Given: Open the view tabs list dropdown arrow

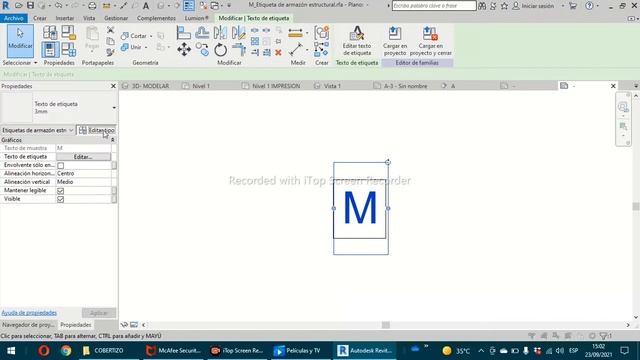Looking at the screenshot, I should point(636,86).
